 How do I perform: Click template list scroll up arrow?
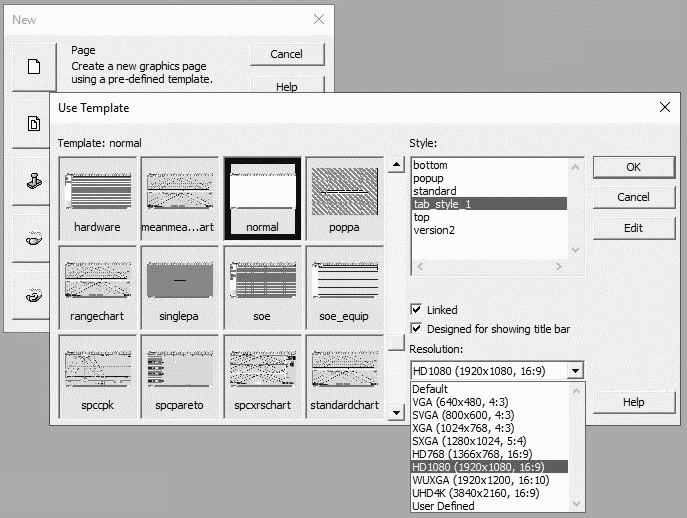(x=396, y=165)
